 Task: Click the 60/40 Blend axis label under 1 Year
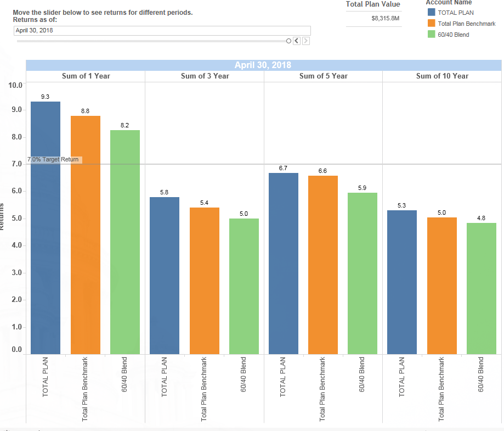(x=124, y=374)
